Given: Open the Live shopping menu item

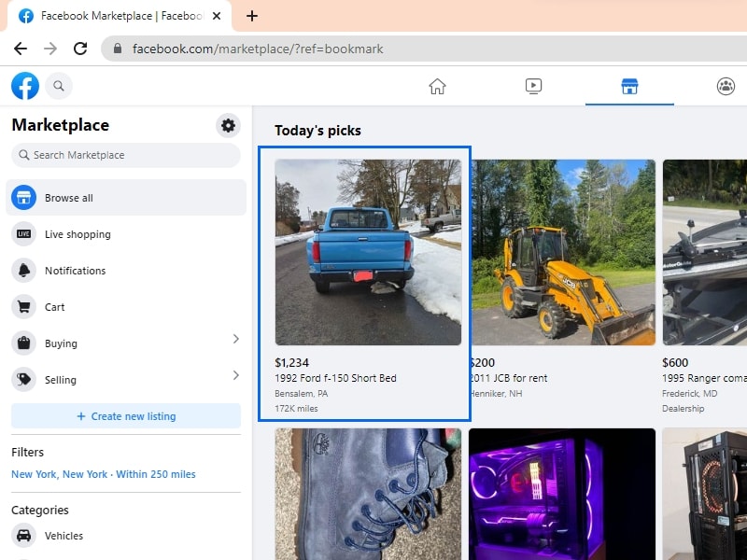Looking at the screenshot, I should [126, 234].
